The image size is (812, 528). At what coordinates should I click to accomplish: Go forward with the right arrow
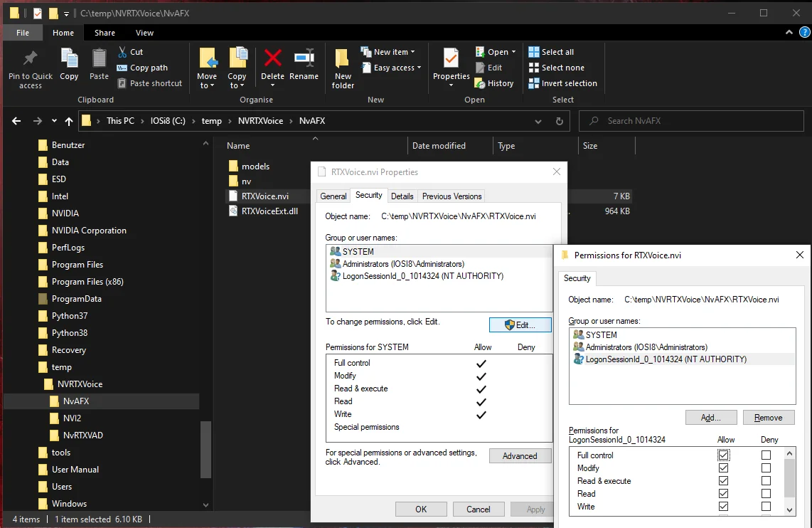(x=37, y=121)
